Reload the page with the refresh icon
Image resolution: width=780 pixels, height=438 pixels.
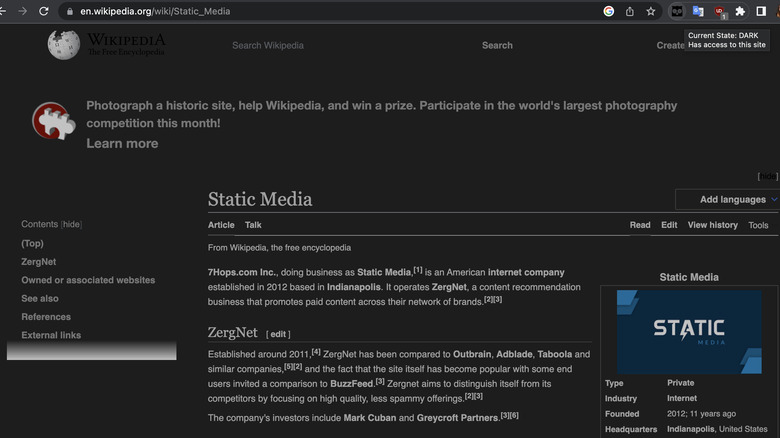43,11
